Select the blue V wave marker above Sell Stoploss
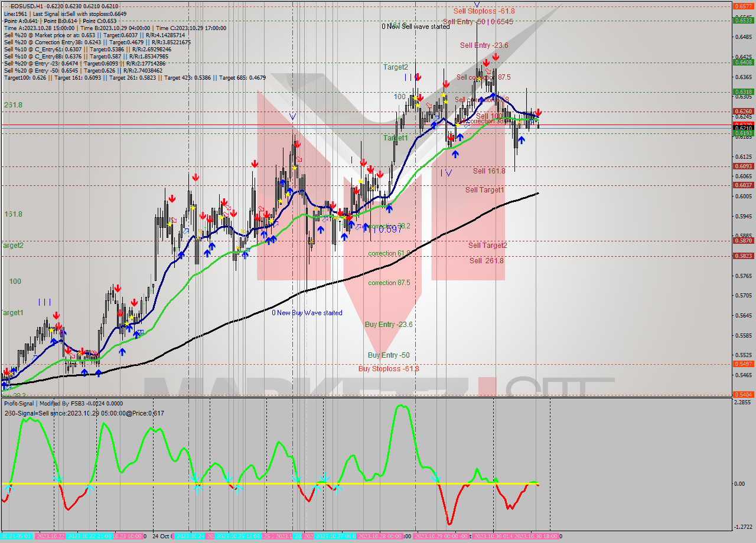756x543 pixels. point(477,4)
